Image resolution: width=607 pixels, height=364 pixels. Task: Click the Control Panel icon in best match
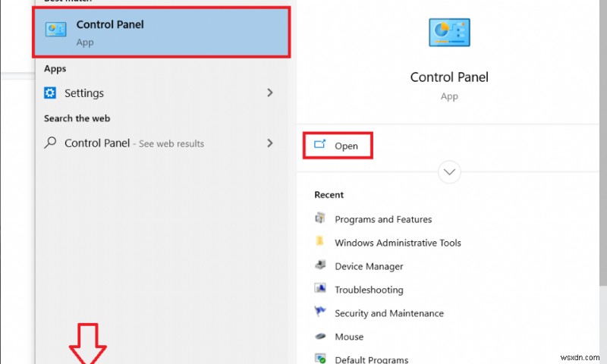56,30
